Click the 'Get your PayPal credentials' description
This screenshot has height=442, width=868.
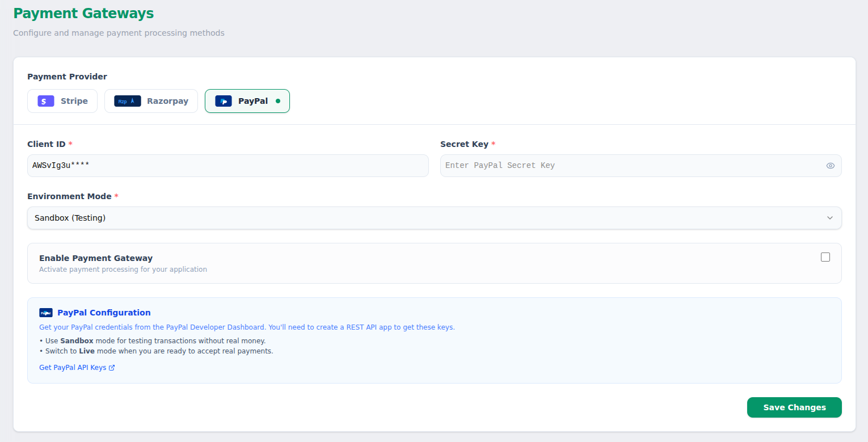pyautogui.click(x=247, y=327)
